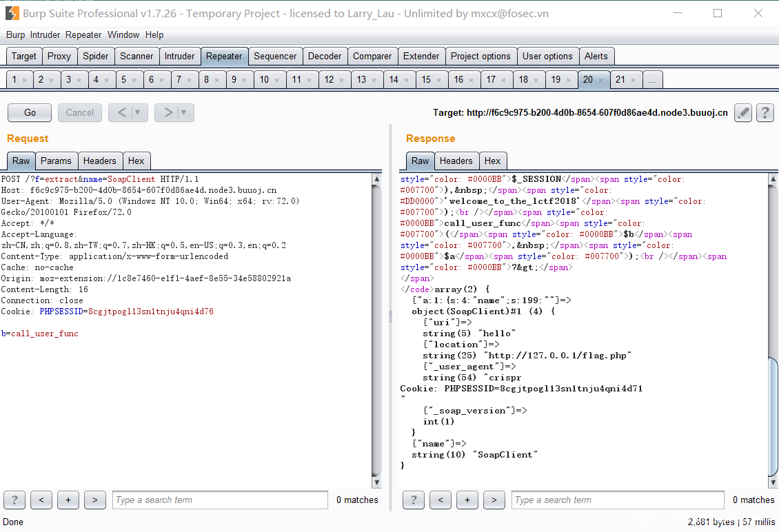This screenshot has height=532, width=779.
Task: Close Repeater tab 10
Action: [x=276, y=80]
